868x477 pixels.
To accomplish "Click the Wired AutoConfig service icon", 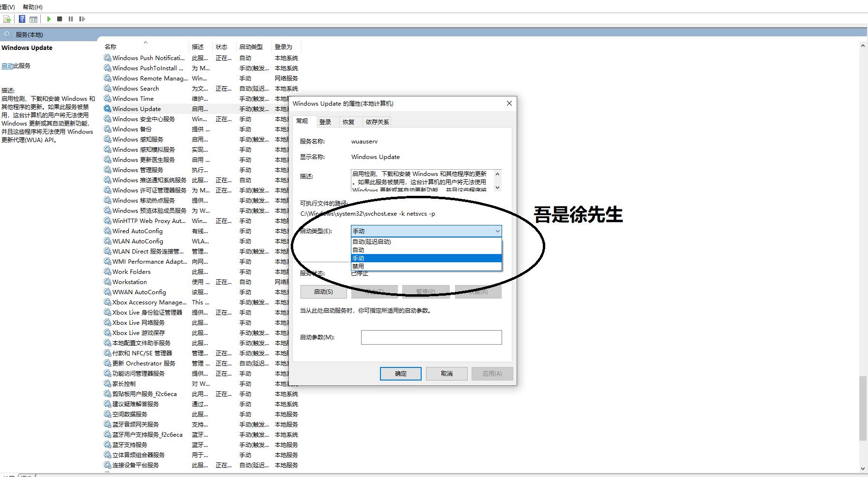I will pos(107,231).
